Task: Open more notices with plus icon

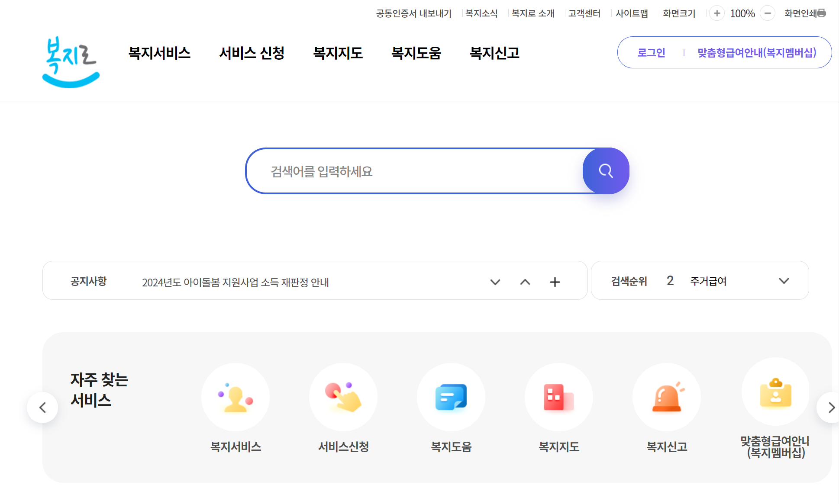Action: pos(555,282)
